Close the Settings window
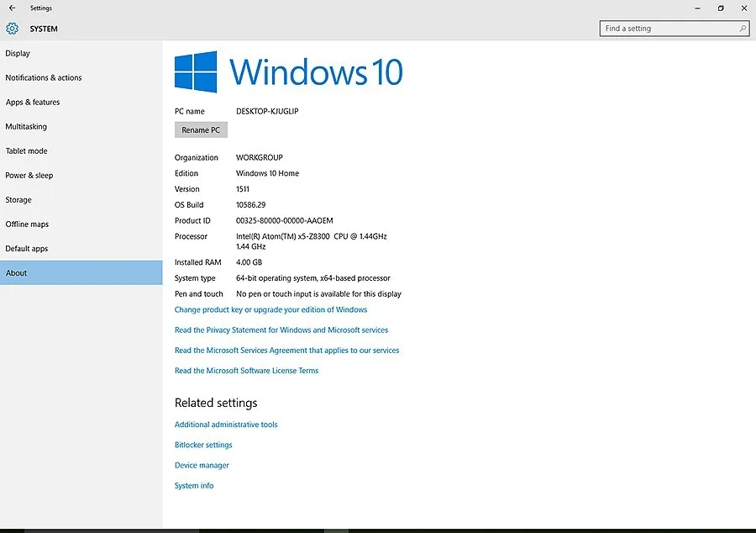 click(744, 8)
